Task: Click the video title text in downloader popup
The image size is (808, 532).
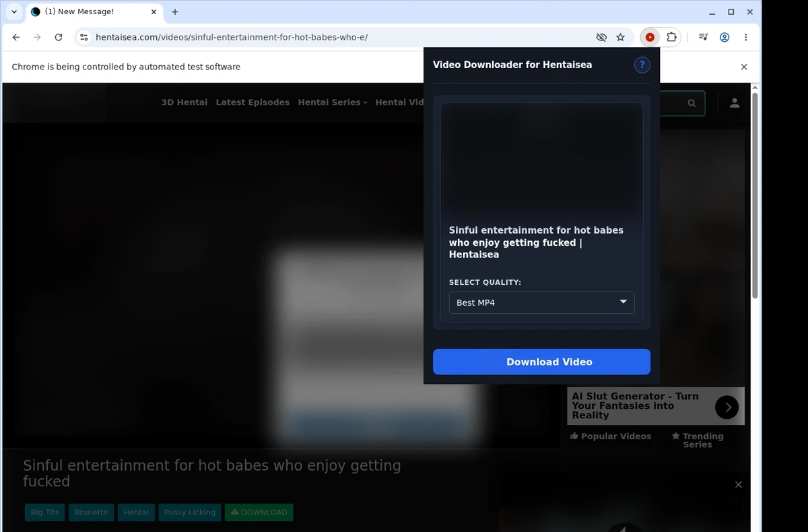Action: (x=537, y=242)
